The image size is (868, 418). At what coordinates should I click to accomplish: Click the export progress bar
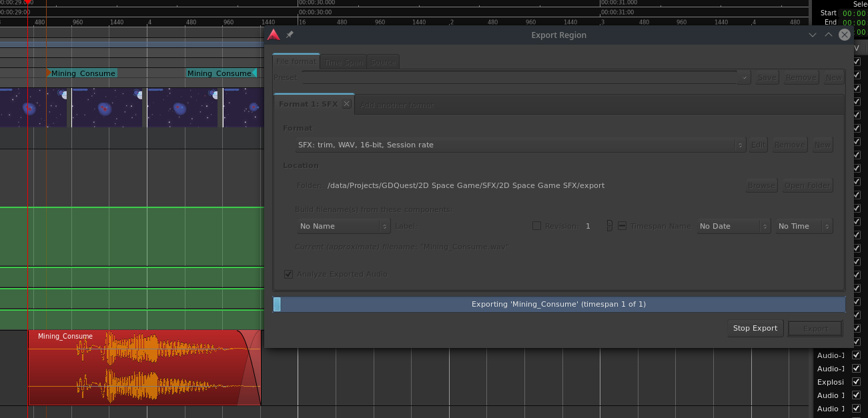coord(558,304)
